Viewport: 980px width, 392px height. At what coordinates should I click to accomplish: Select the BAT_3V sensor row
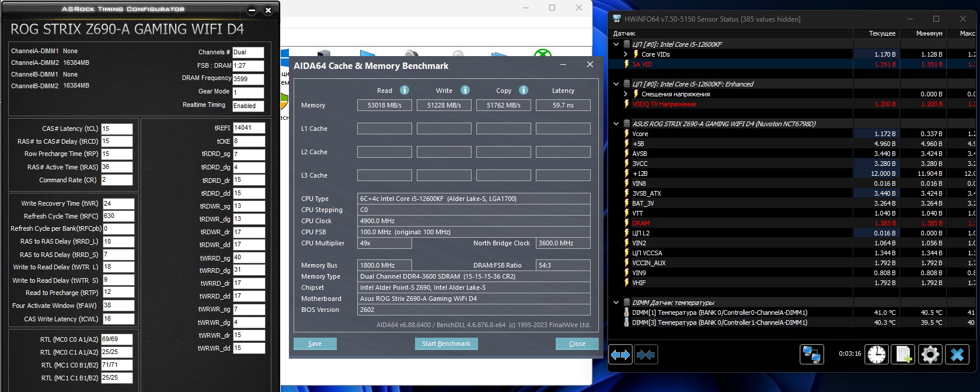coord(792,203)
